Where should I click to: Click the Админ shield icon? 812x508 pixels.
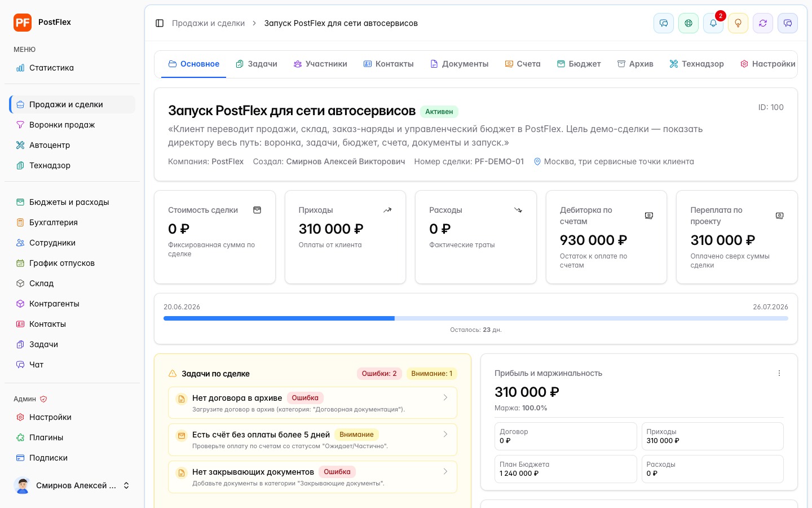(43, 399)
